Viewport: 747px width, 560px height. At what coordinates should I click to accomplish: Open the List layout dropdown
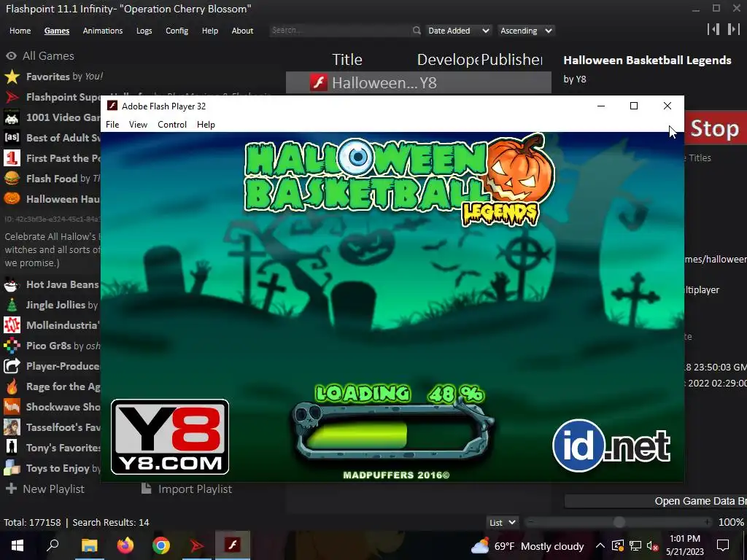coord(502,522)
